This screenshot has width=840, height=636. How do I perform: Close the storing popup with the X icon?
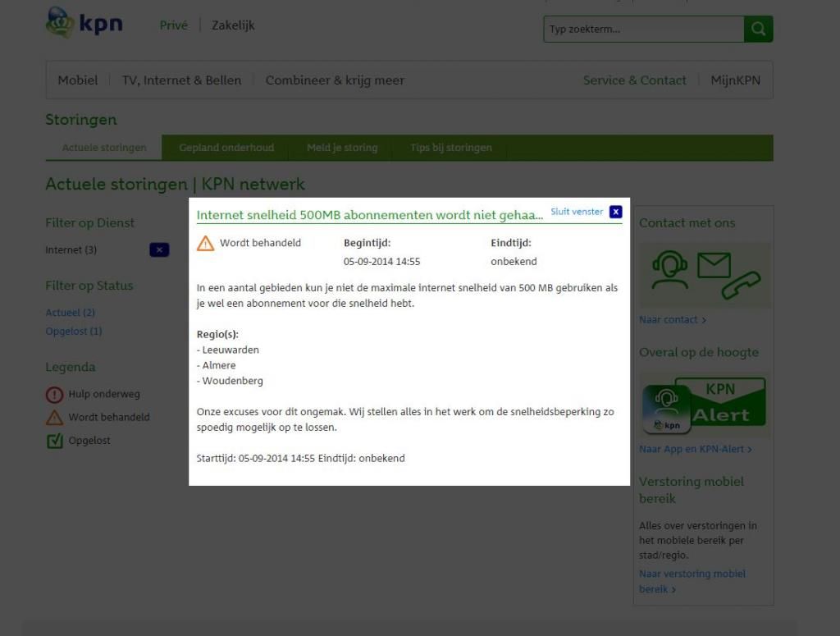pyautogui.click(x=616, y=212)
